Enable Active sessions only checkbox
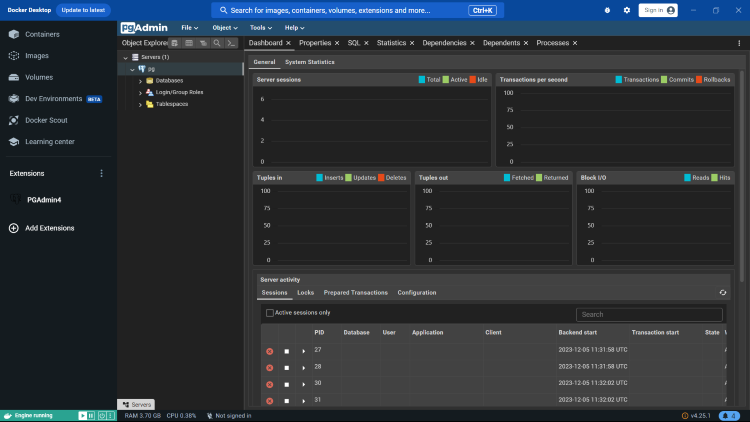Viewport: 750px width, 422px height. [x=270, y=313]
